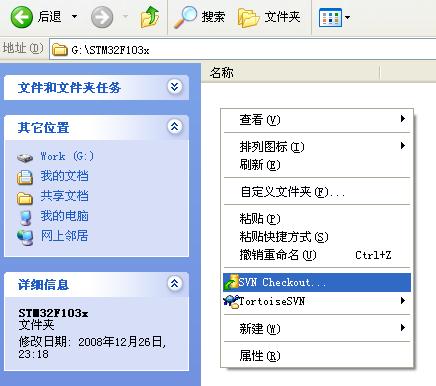Click the Work (G:) drive icon

point(25,157)
